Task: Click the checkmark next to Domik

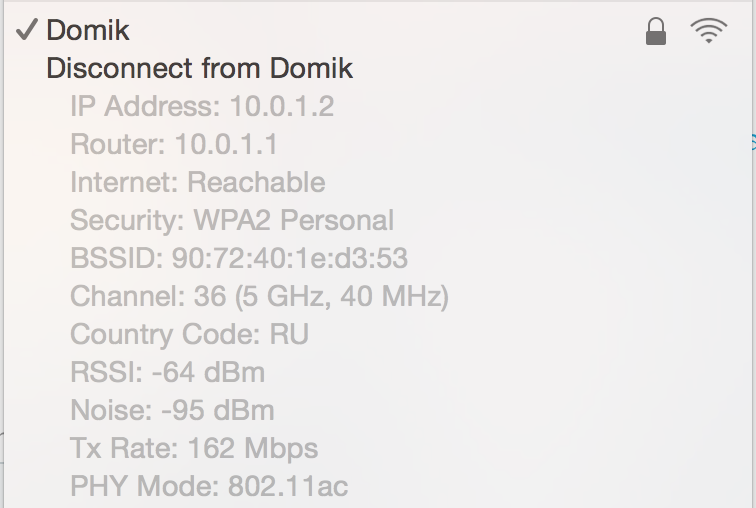Action: click(x=27, y=30)
